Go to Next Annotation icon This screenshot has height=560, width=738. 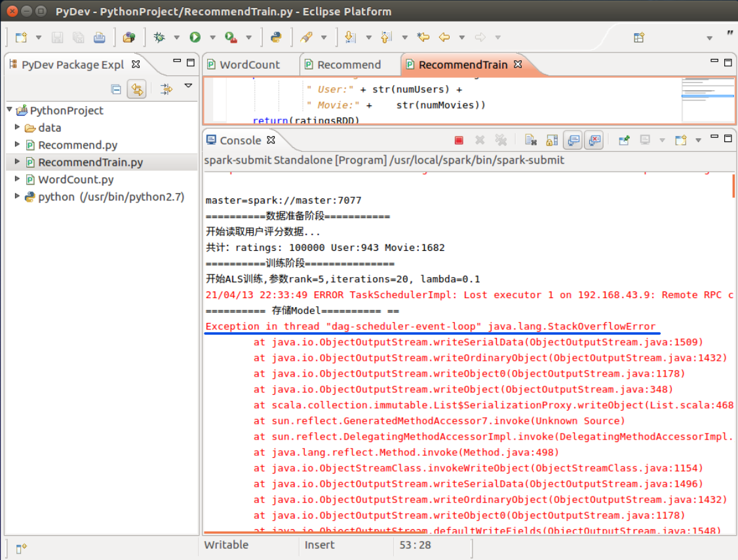click(x=350, y=37)
